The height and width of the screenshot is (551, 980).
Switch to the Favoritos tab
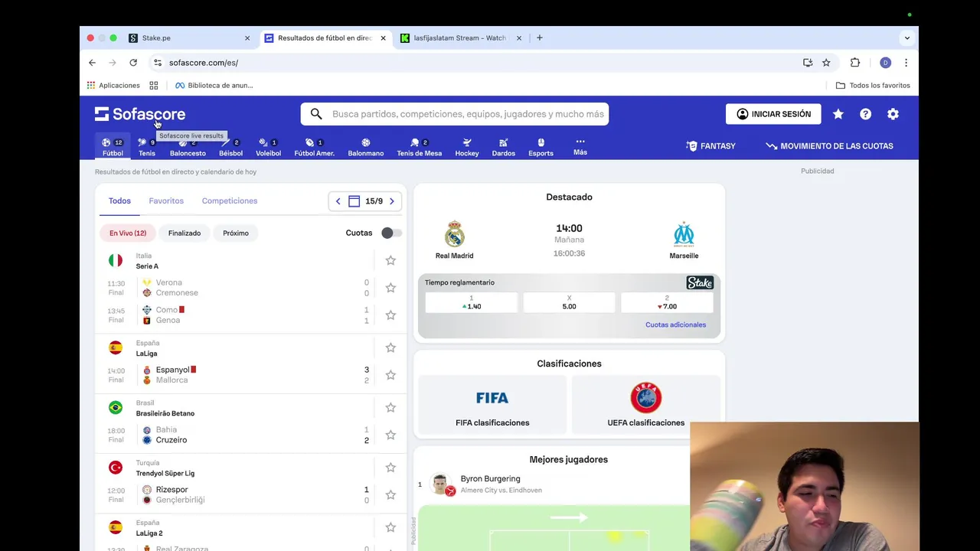[x=166, y=201]
